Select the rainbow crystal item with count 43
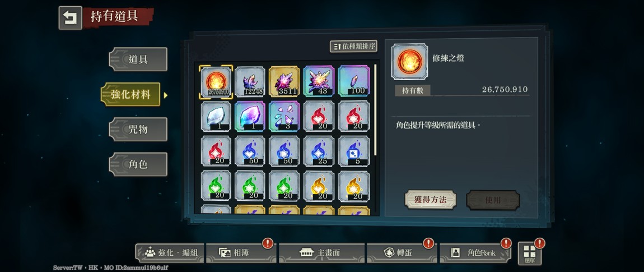644x272 pixels. (319, 81)
